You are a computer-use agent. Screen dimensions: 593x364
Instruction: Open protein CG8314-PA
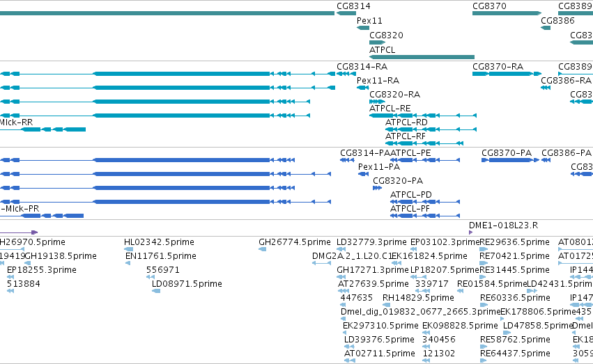pyautogui.click(x=365, y=153)
